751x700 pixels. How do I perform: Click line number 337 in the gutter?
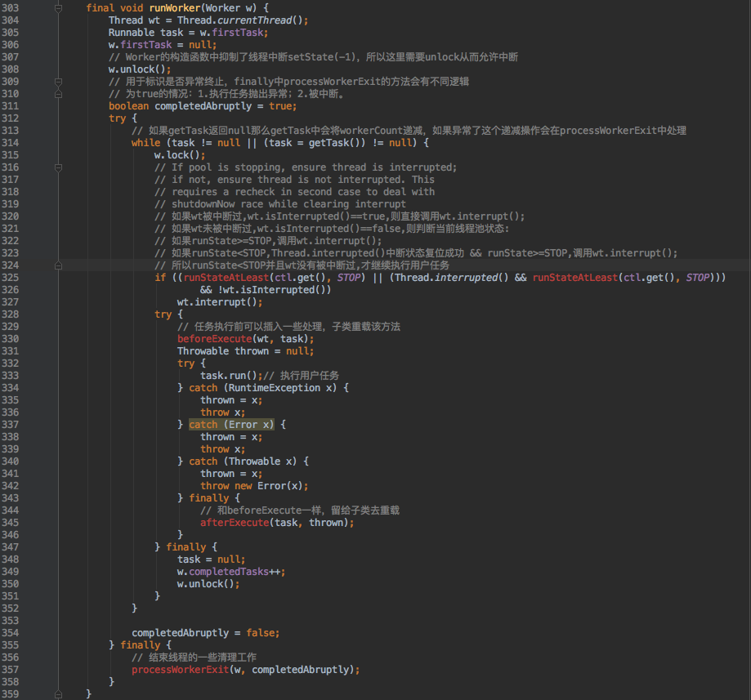pos(10,425)
